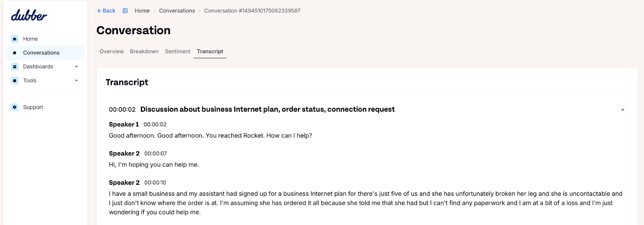Viewport: 644px width, 225px height.
Task: Click Home in the breadcrumb
Action: pos(142,11)
